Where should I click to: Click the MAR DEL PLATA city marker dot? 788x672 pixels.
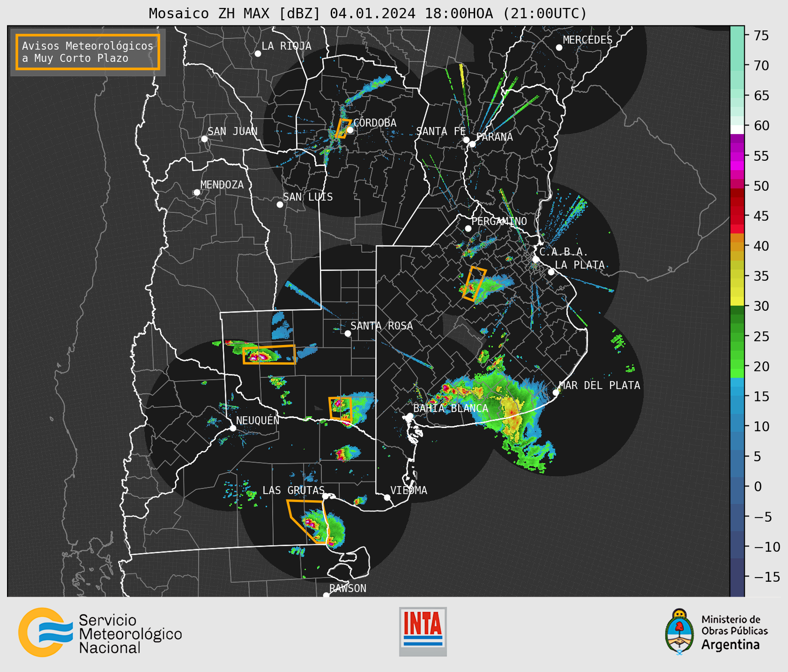coord(556,393)
